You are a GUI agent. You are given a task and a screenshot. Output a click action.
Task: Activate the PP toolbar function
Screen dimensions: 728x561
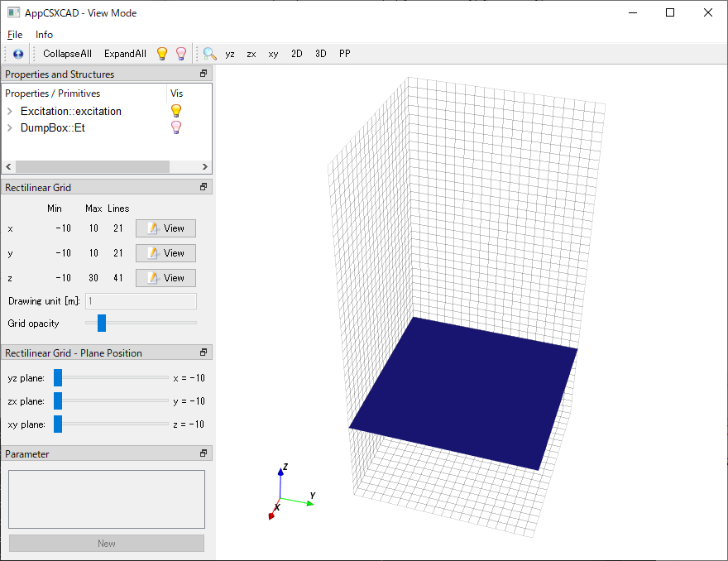(x=344, y=53)
